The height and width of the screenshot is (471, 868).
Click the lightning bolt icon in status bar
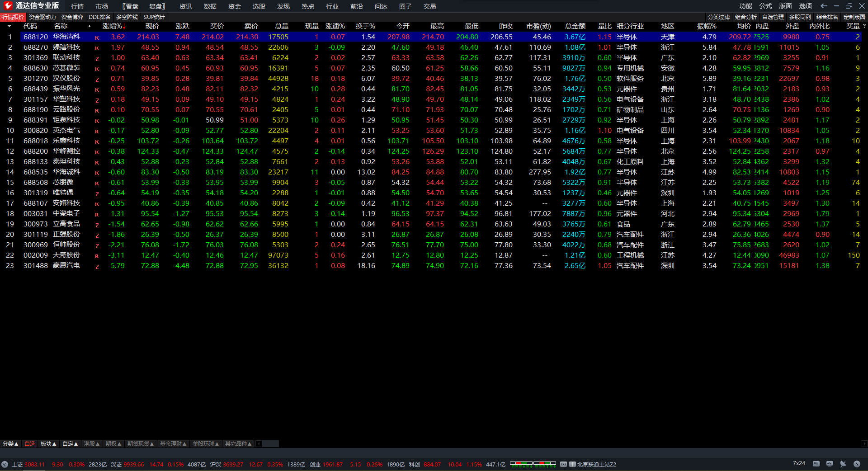857,464
